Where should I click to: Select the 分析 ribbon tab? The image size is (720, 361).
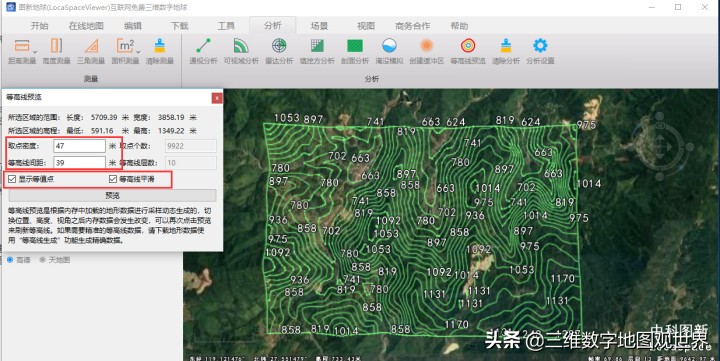(x=273, y=26)
